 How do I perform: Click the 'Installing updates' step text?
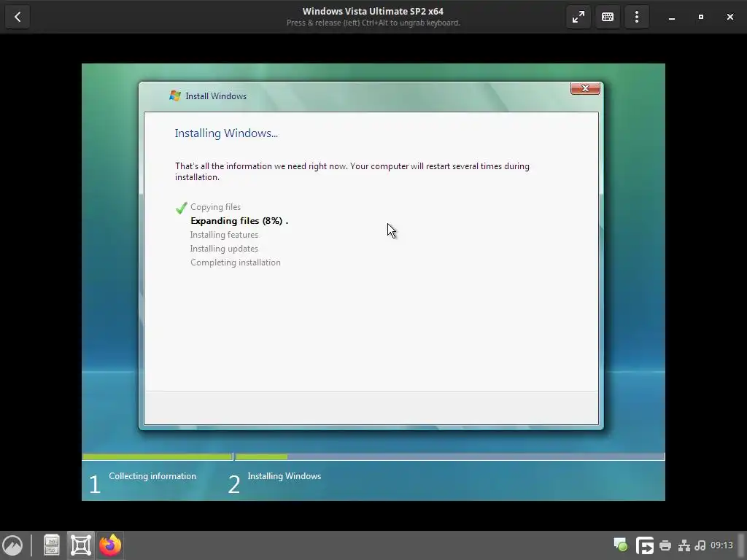click(224, 249)
